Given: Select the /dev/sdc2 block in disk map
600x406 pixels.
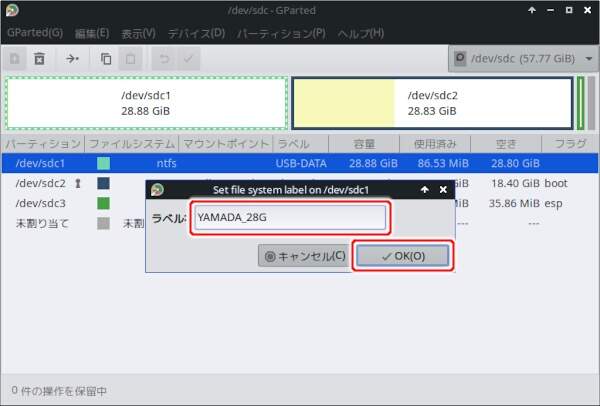Looking at the screenshot, I should coord(432,103).
